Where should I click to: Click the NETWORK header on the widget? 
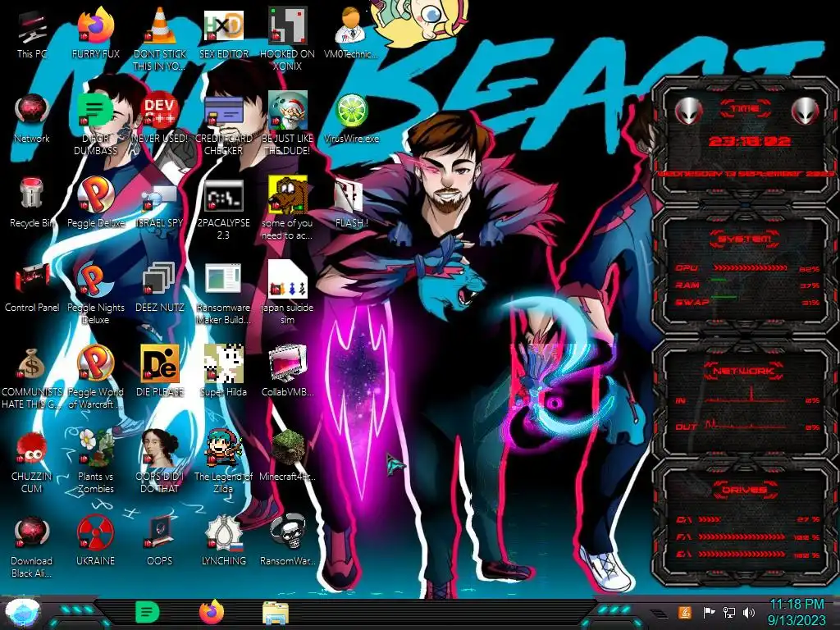(745, 371)
